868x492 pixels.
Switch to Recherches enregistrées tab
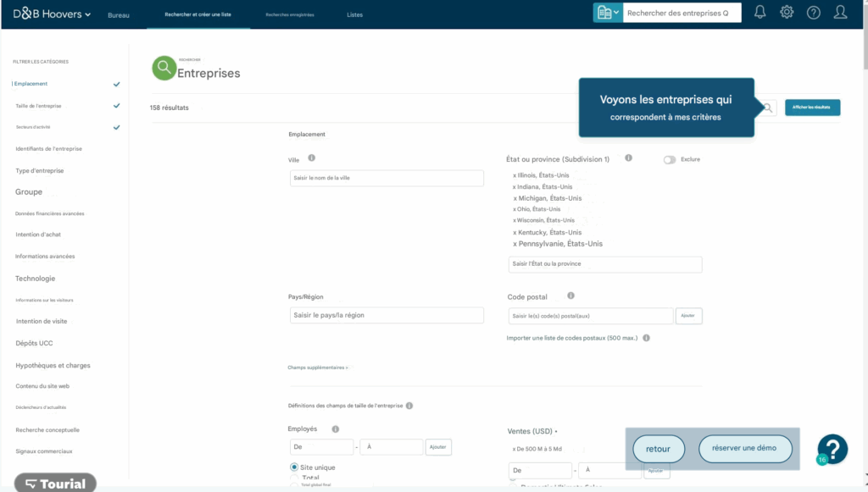tap(289, 15)
